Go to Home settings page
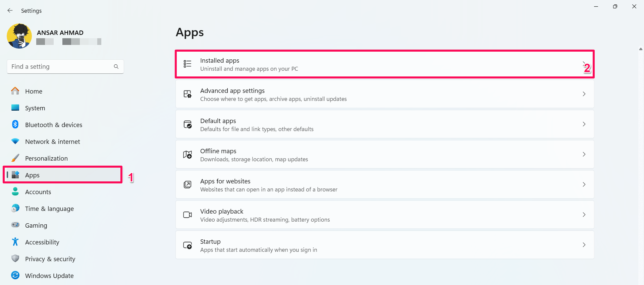 click(x=34, y=91)
